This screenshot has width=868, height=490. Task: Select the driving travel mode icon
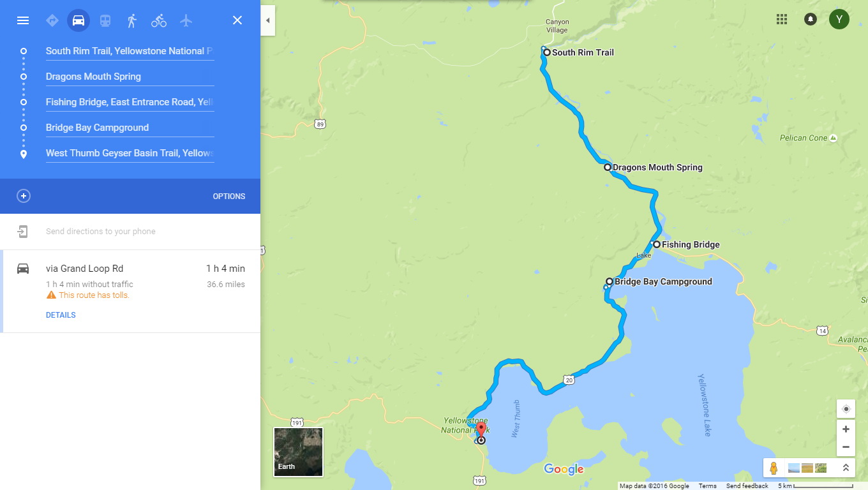79,20
